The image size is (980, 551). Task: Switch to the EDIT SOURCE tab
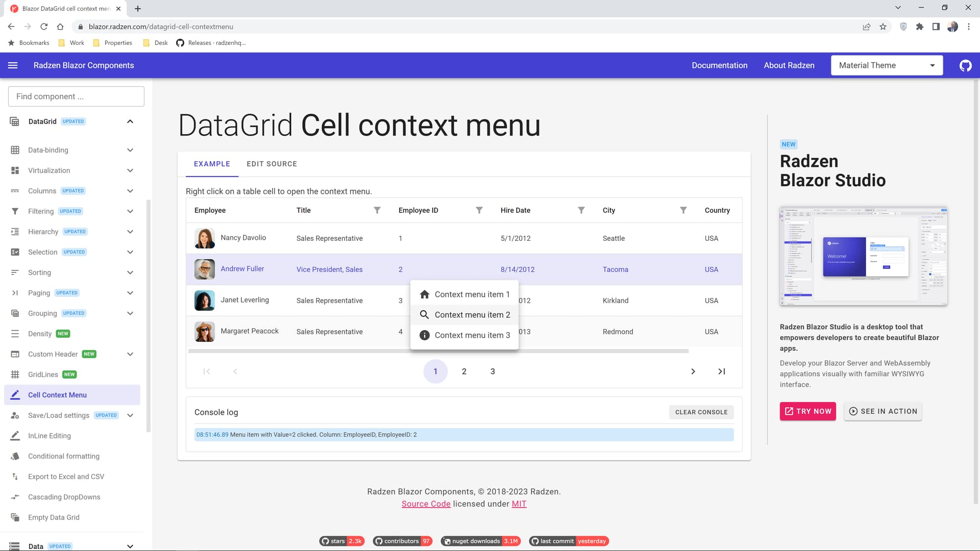click(x=272, y=164)
